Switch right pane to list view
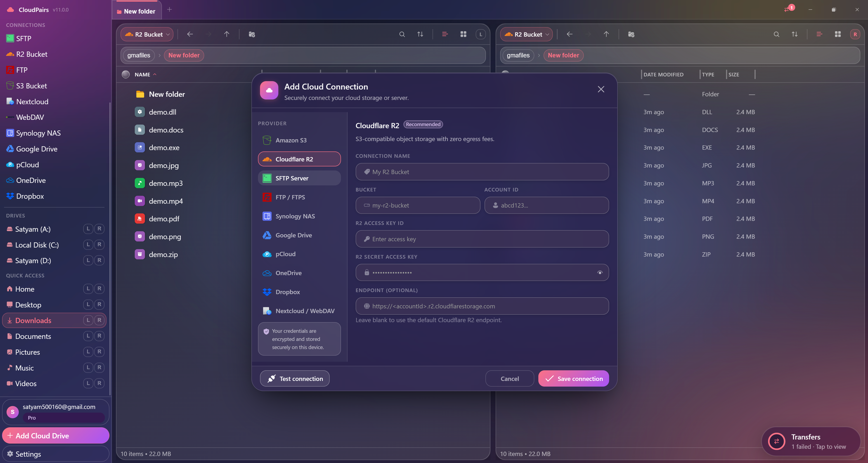The height and width of the screenshot is (463, 868). click(819, 34)
